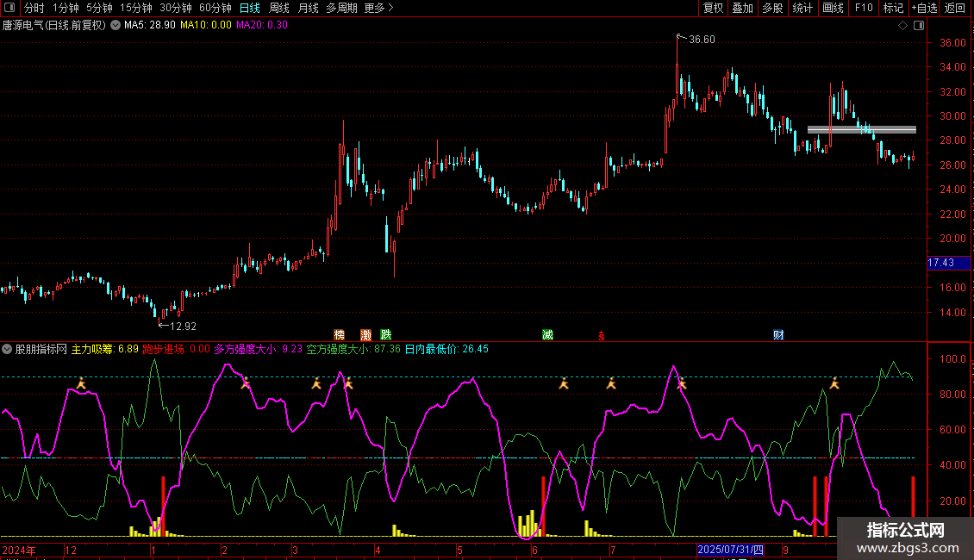
Task: Toggle the 叠加 overlay button
Action: pos(742,8)
